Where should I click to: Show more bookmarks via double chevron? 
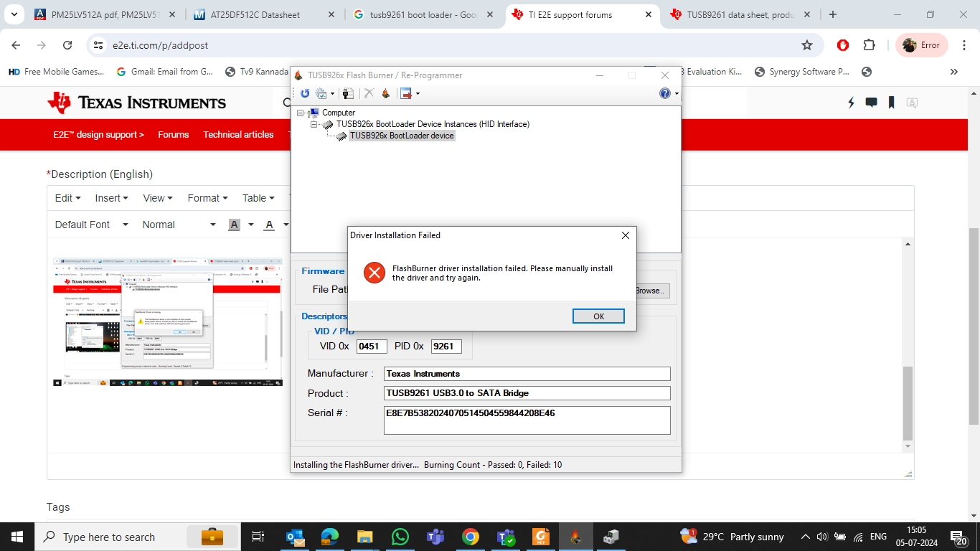tap(954, 72)
